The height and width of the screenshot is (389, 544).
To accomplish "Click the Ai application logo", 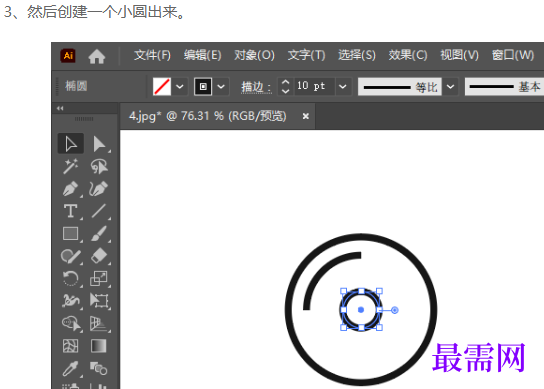I will 68,56.
